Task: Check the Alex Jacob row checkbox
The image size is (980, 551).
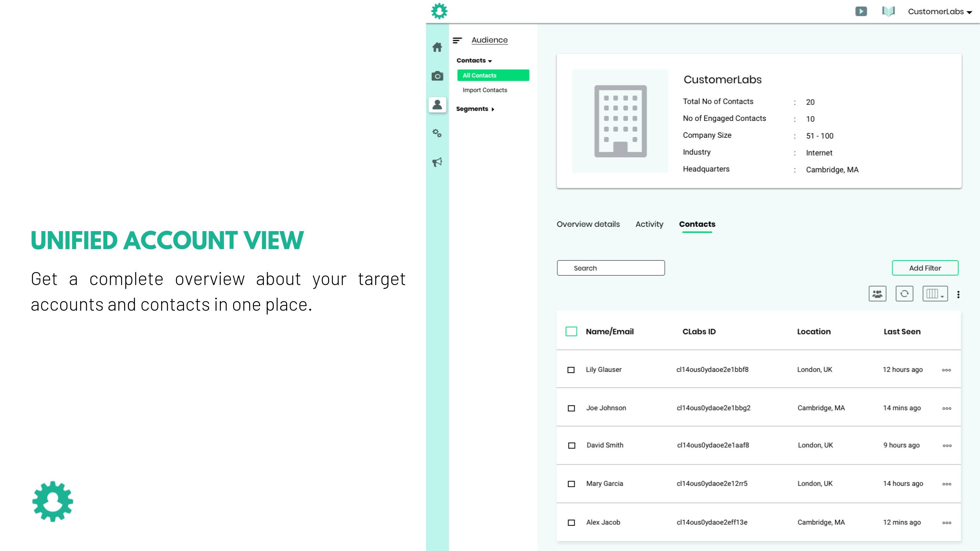Action: click(571, 523)
